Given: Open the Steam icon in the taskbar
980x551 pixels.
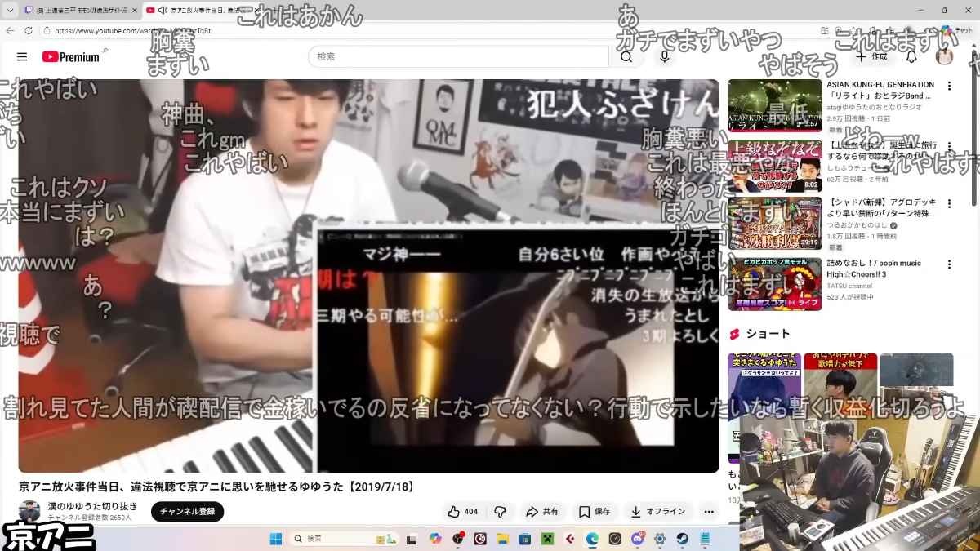Looking at the screenshot, I should (x=682, y=539).
